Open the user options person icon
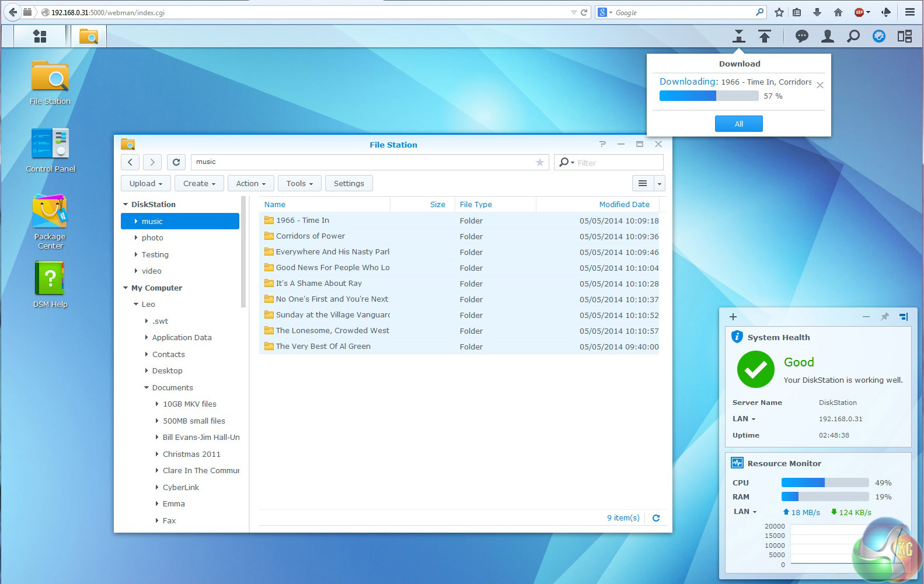 pos(827,37)
